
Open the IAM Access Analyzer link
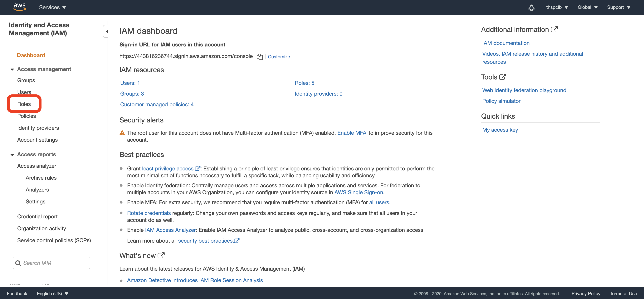170,230
